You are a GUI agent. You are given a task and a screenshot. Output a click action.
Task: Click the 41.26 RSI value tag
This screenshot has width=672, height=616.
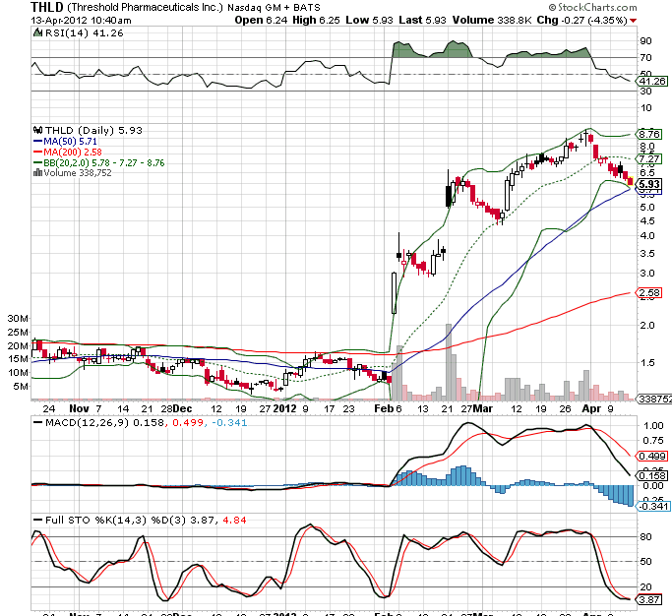coord(652,81)
